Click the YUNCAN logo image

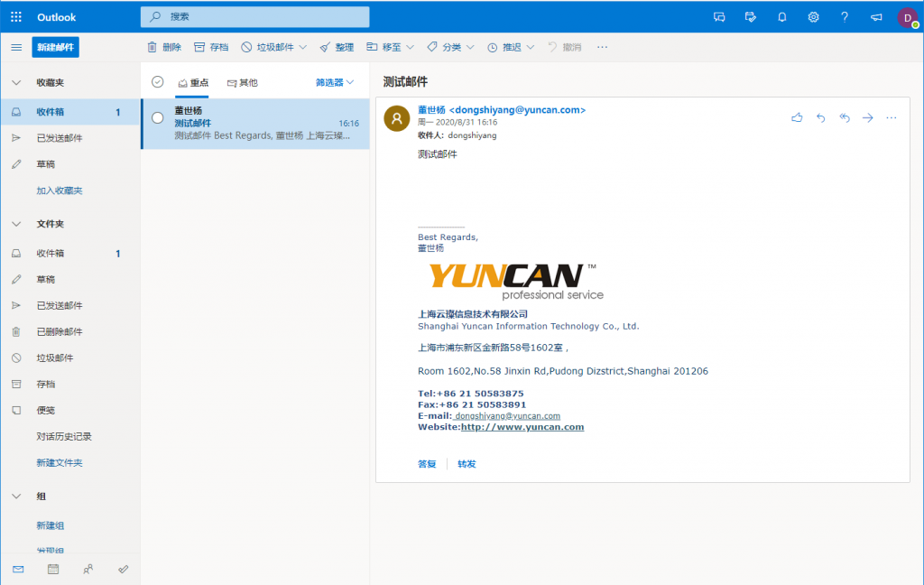tap(516, 282)
